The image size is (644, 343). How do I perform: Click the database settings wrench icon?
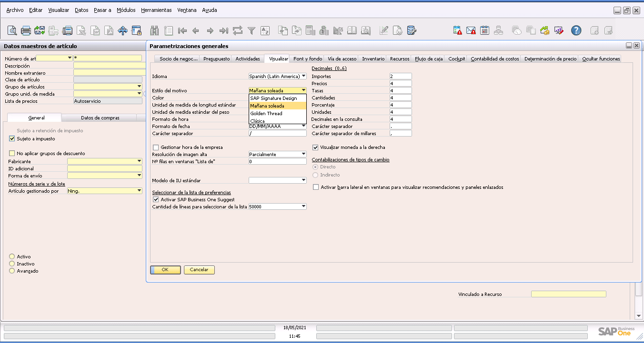tap(412, 31)
